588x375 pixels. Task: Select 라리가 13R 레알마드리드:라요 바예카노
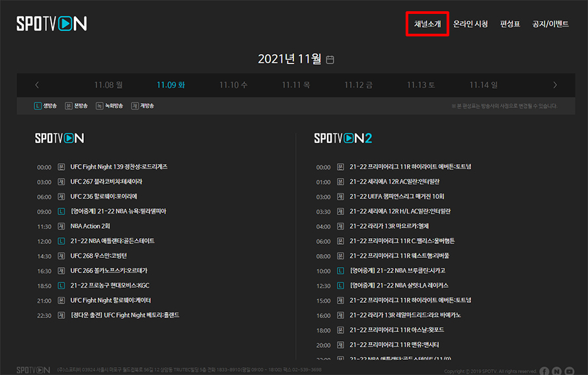(x=405, y=315)
